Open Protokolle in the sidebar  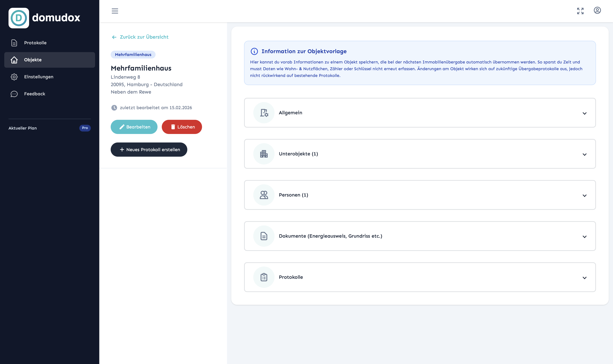pyautogui.click(x=35, y=43)
